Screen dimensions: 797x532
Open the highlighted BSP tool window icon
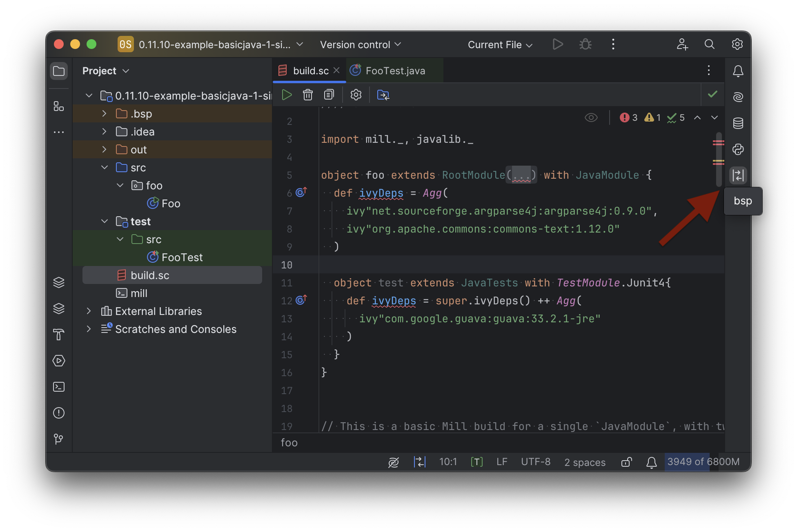(738, 175)
